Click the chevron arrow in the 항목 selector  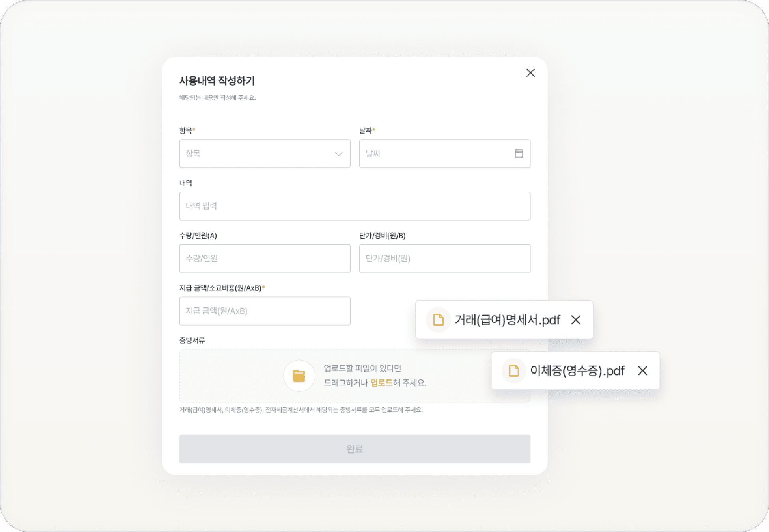point(338,154)
